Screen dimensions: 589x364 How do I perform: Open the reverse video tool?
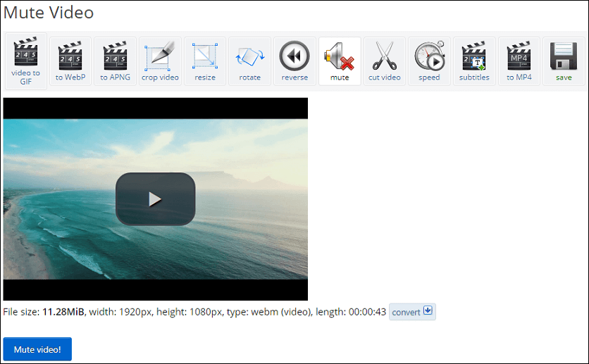[294, 61]
